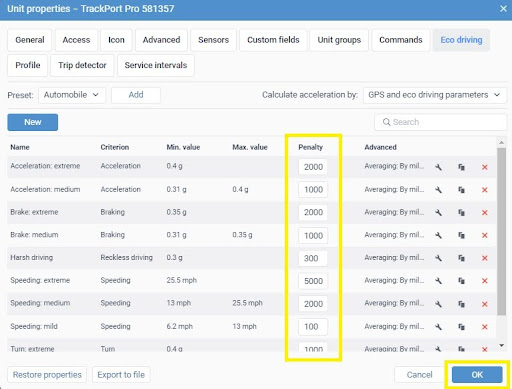
Task: Delete the Speeding: mild criterion
Action: pyautogui.click(x=485, y=327)
